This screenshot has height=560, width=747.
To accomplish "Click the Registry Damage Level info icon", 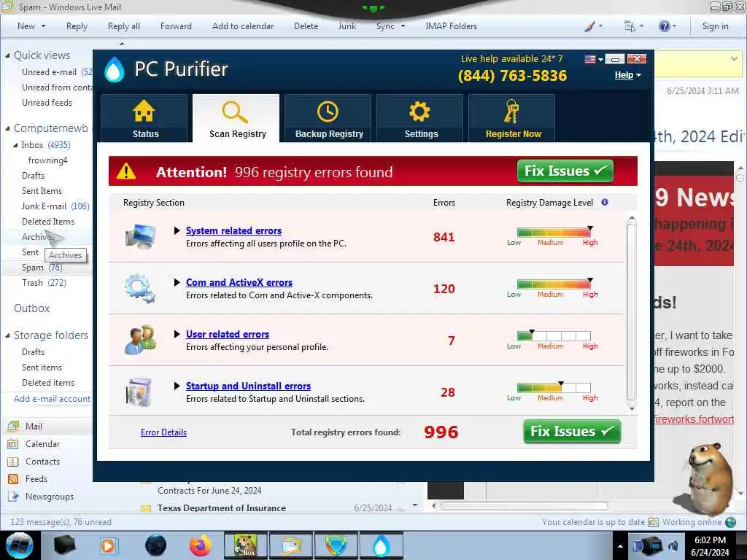I will (605, 203).
